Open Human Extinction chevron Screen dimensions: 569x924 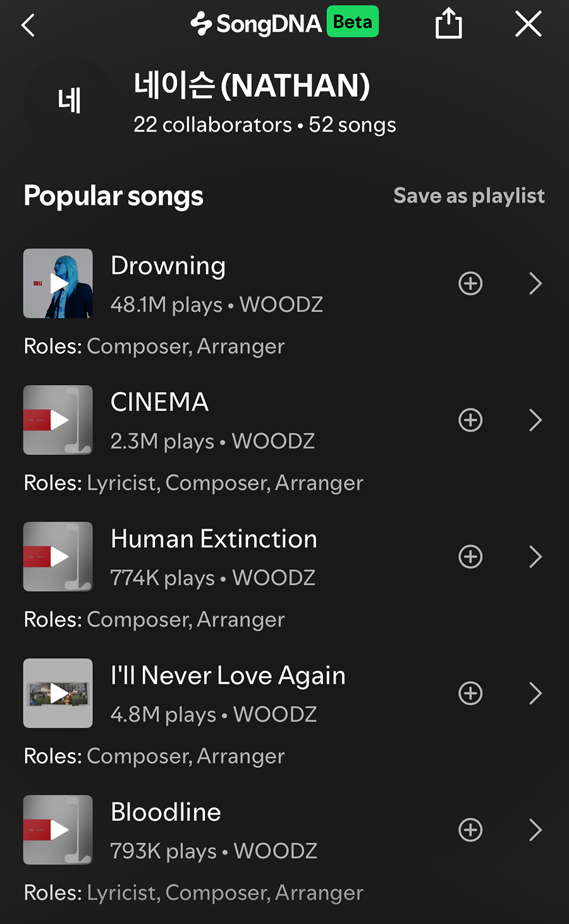(x=535, y=557)
